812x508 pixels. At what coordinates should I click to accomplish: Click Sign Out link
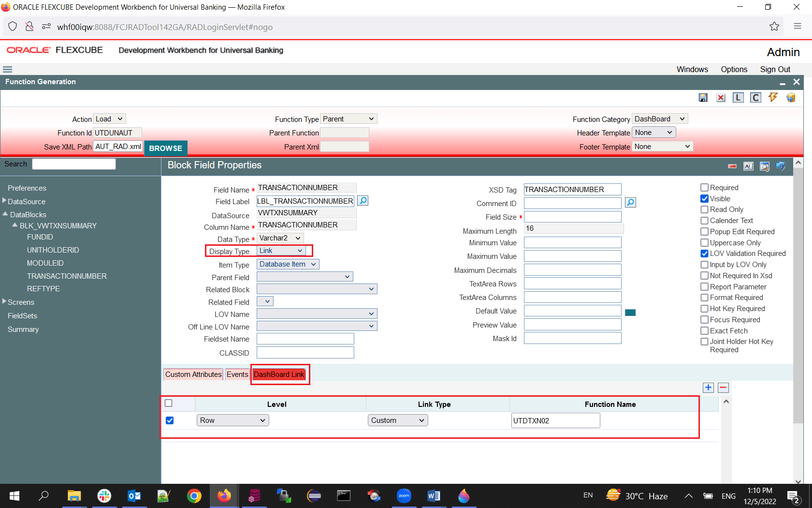775,69
